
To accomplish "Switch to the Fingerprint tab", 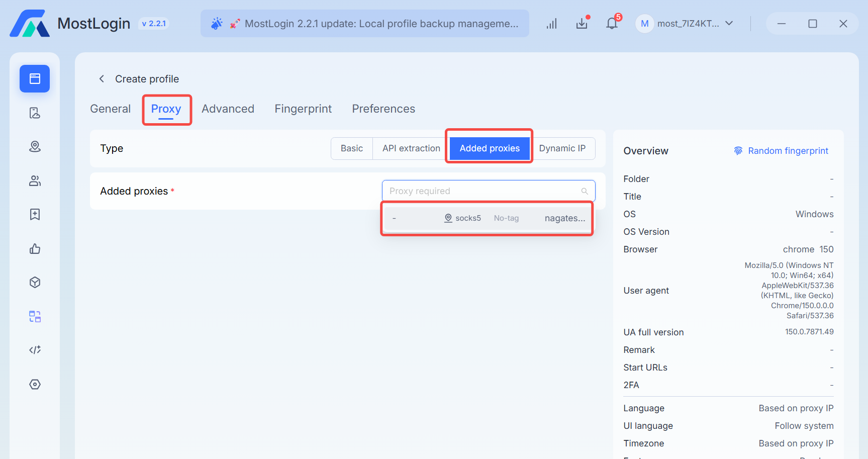I will pos(303,109).
